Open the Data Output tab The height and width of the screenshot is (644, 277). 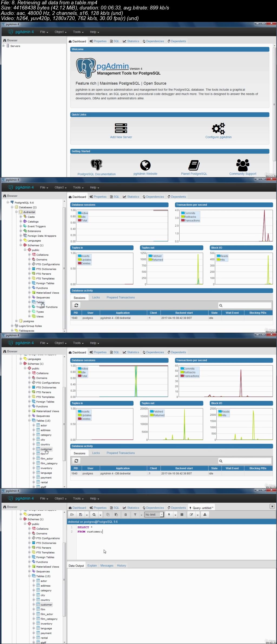click(x=76, y=566)
